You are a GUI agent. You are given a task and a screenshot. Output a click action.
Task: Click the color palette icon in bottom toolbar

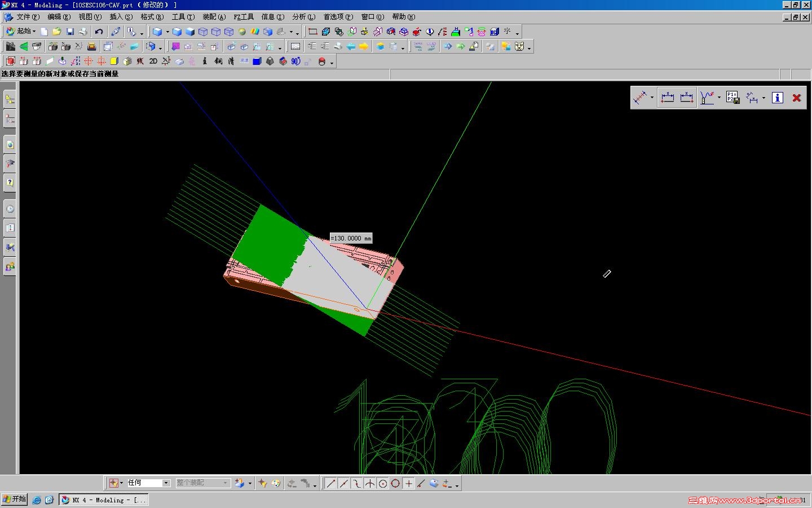(x=276, y=483)
